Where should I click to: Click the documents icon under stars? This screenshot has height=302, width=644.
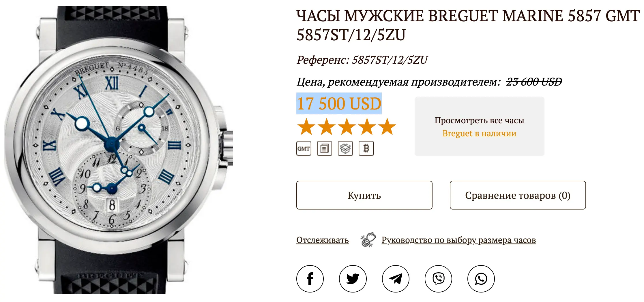coord(325,148)
